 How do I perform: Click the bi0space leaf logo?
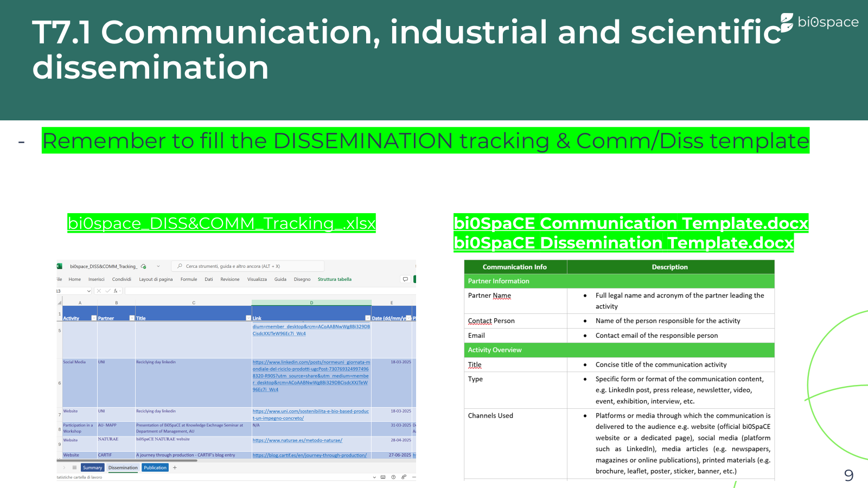(x=787, y=22)
